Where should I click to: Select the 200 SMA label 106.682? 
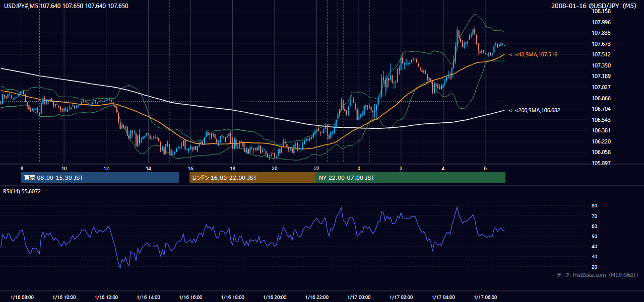(x=535, y=110)
